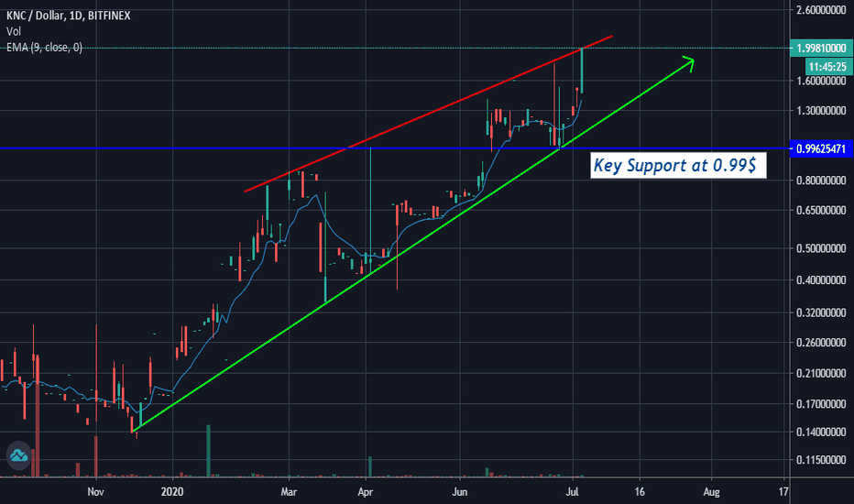Click the 2020 date label on time axis

click(172, 491)
